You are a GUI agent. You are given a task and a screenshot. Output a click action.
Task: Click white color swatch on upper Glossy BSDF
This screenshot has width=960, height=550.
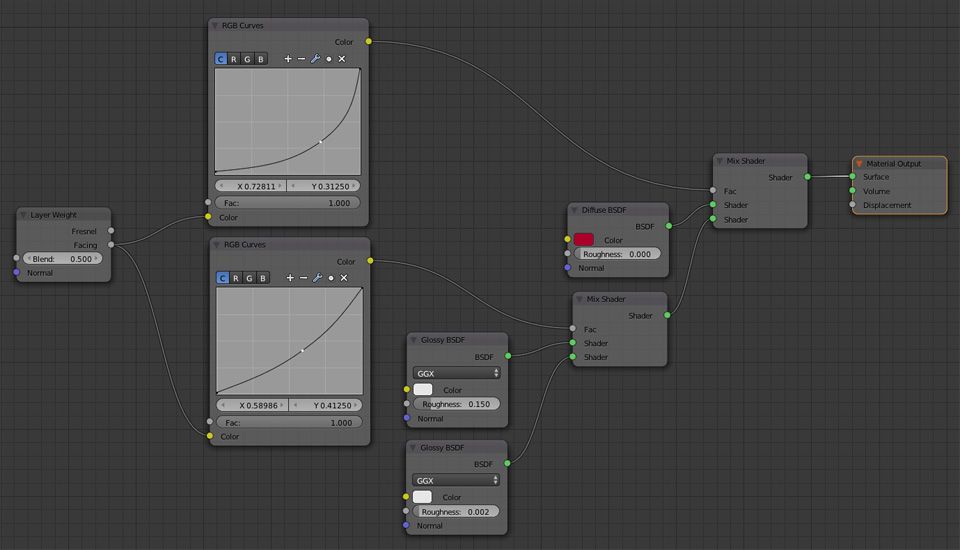(x=423, y=390)
